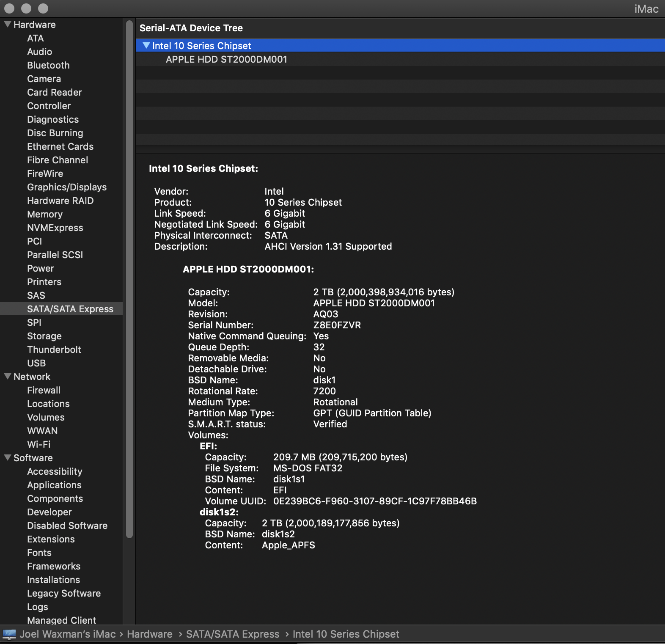Select Extensions in the Software list
665x644 pixels.
pos(51,539)
